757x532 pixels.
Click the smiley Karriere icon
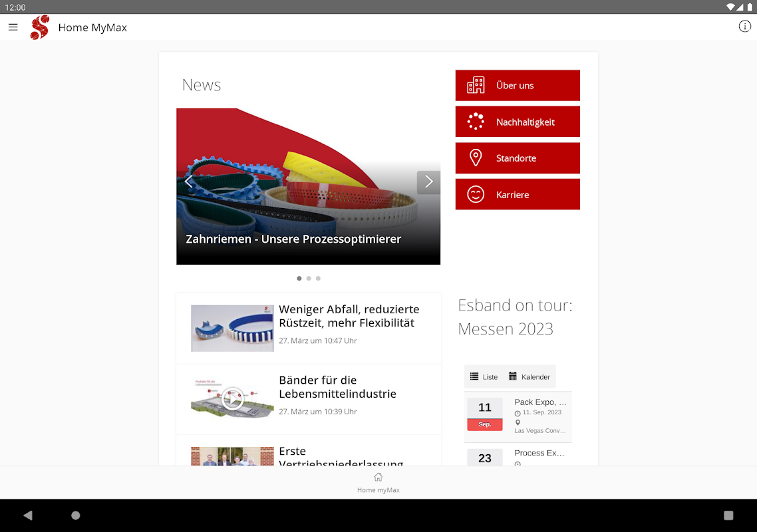click(x=476, y=195)
